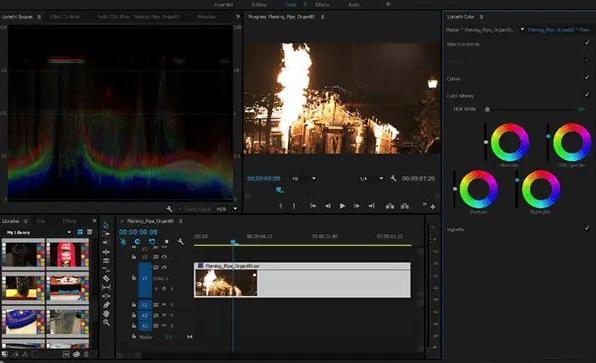Screen dimensions: 596x363
Task: Open the Lumetri Color panel menu
Action: (x=481, y=17)
